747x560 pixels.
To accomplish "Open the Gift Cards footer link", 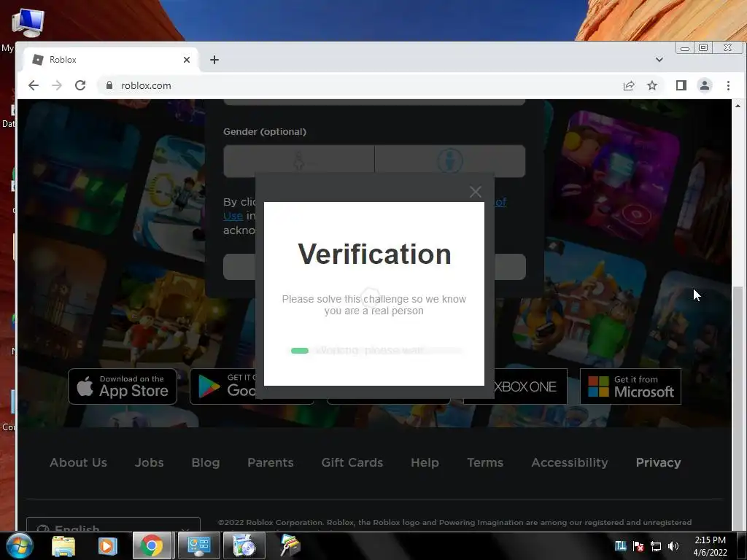I will click(x=352, y=462).
